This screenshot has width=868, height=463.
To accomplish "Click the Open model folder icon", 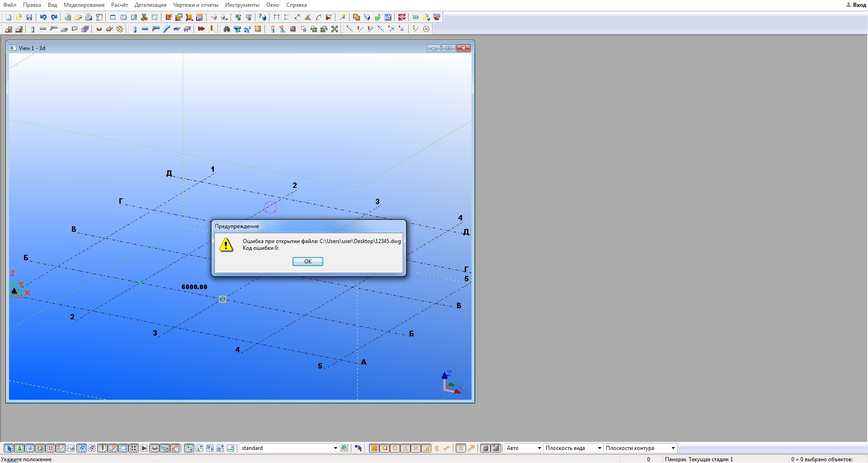I will click(19, 18).
